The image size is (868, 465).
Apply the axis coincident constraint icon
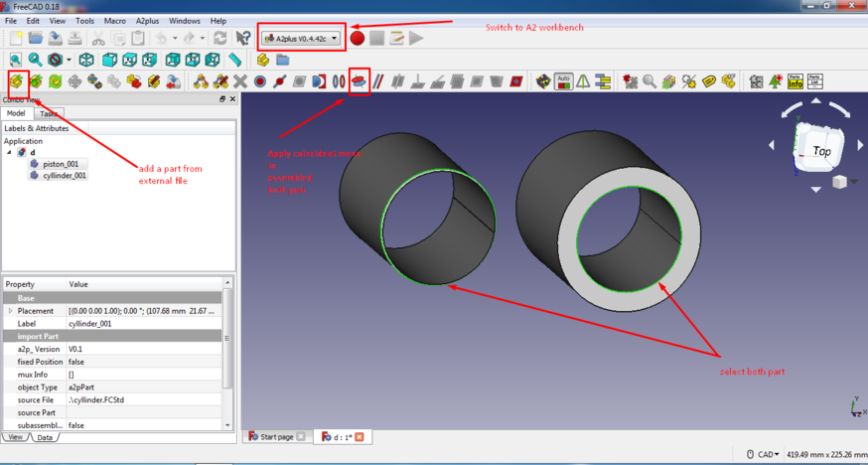click(359, 81)
